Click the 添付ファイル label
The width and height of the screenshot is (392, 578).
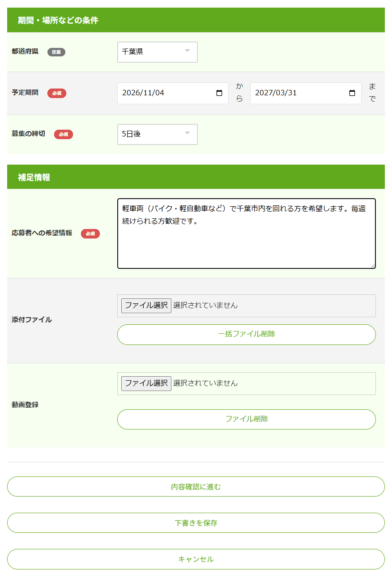point(32,320)
